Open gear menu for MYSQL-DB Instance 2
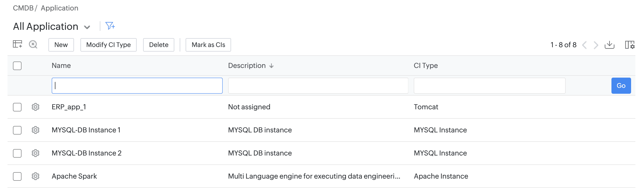This screenshot has height=188, width=644. (x=36, y=153)
